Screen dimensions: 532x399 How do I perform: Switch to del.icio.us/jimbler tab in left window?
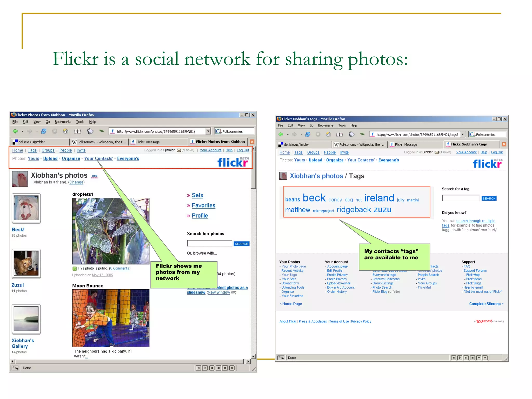click(40, 142)
